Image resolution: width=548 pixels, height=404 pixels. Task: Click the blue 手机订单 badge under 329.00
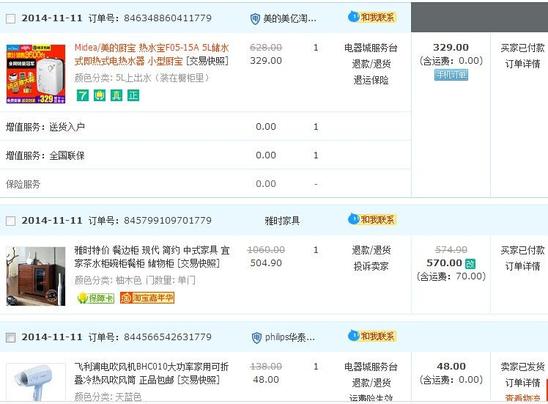pos(451,75)
